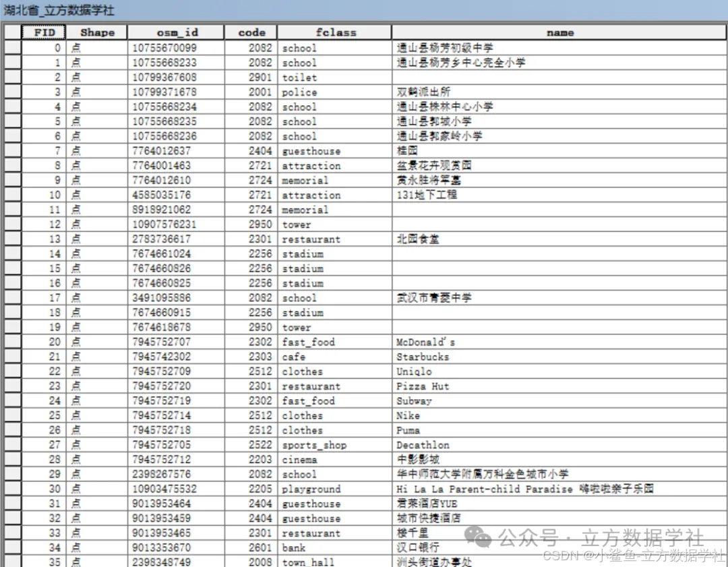Click the 'cinema' fclass cell
Viewport: 728px width, 567px height.
(x=335, y=460)
